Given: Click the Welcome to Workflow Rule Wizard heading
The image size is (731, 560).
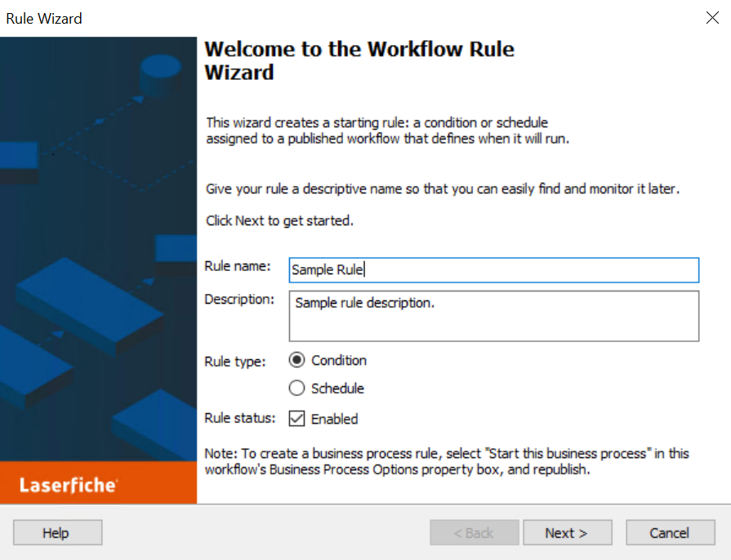Looking at the screenshot, I should 359,60.
